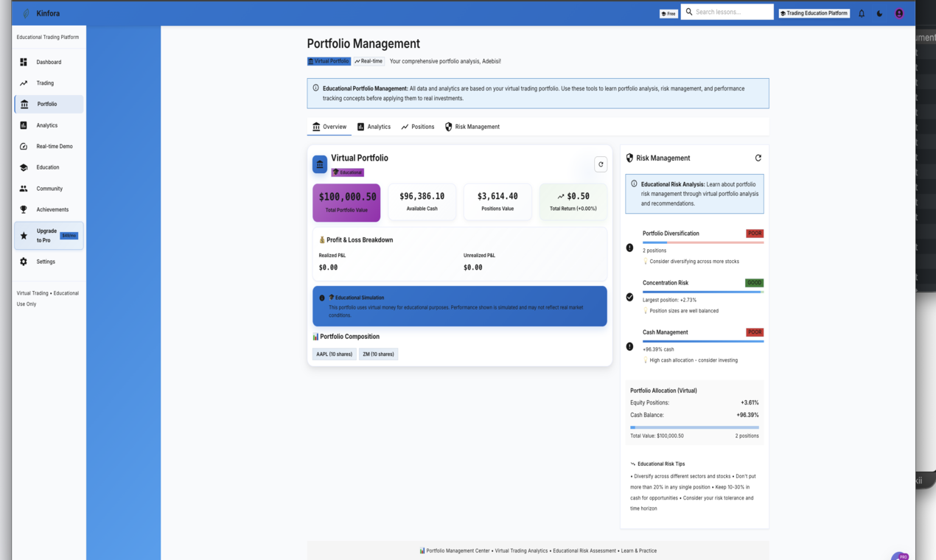Screen dimensions: 936x560
Task: Click the Dashboard grid icon
Action: click(24, 62)
